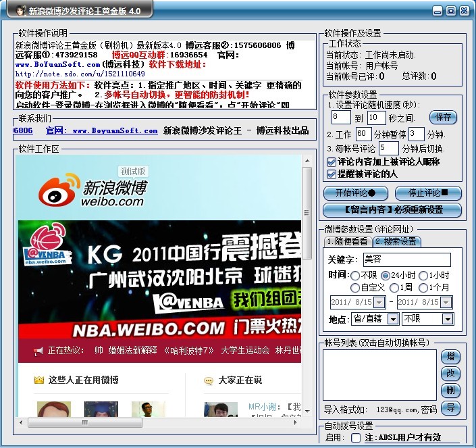Switch to 1.随便看看 tab
This screenshot has height=448, width=476.
[348, 242]
